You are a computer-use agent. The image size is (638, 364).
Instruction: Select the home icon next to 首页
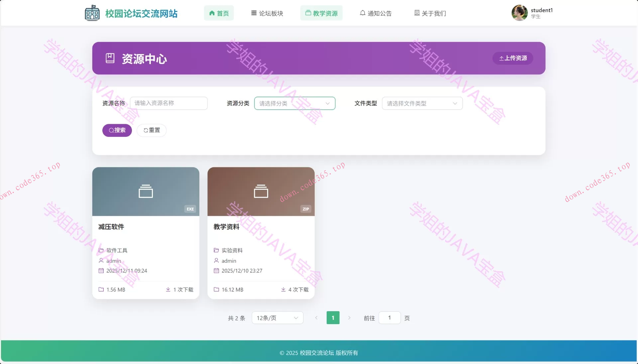212,13
